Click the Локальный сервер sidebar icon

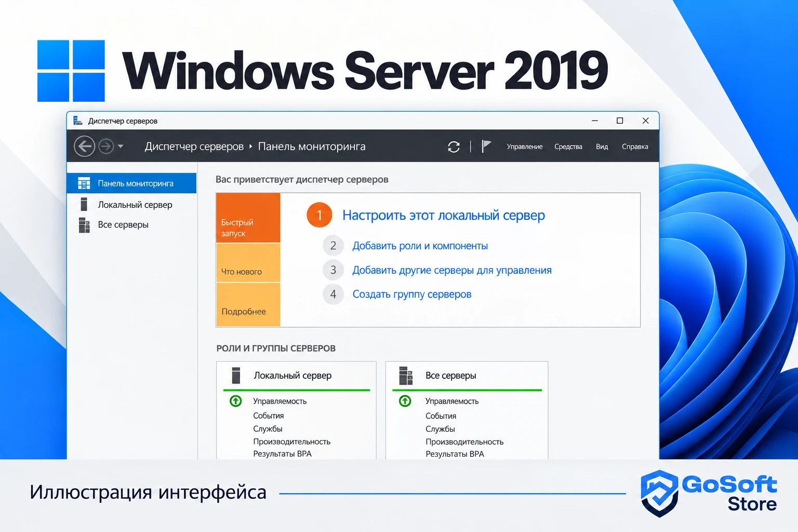pos(84,205)
